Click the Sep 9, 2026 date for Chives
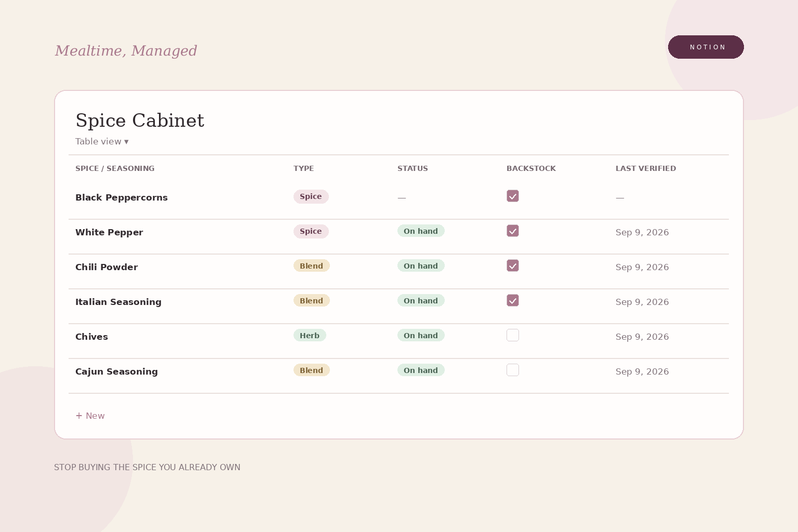This screenshot has width=798, height=532. pos(642,337)
